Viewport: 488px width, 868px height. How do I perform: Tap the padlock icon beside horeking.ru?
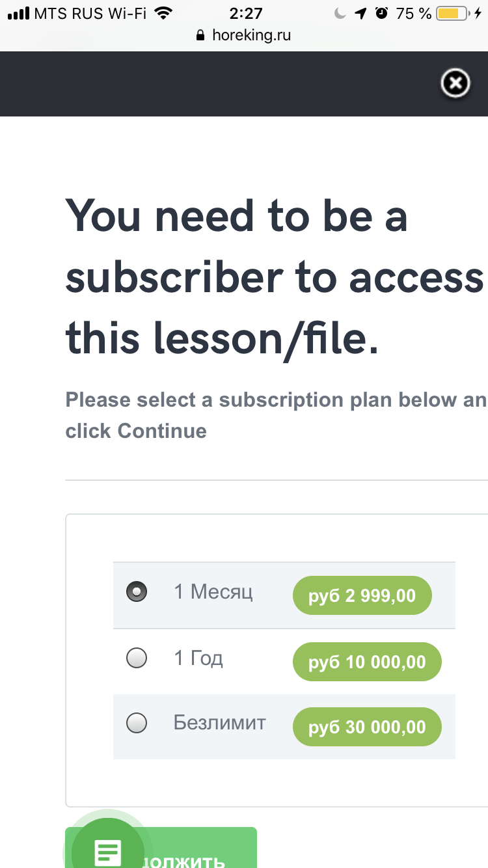pyautogui.click(x=200, y=36)
